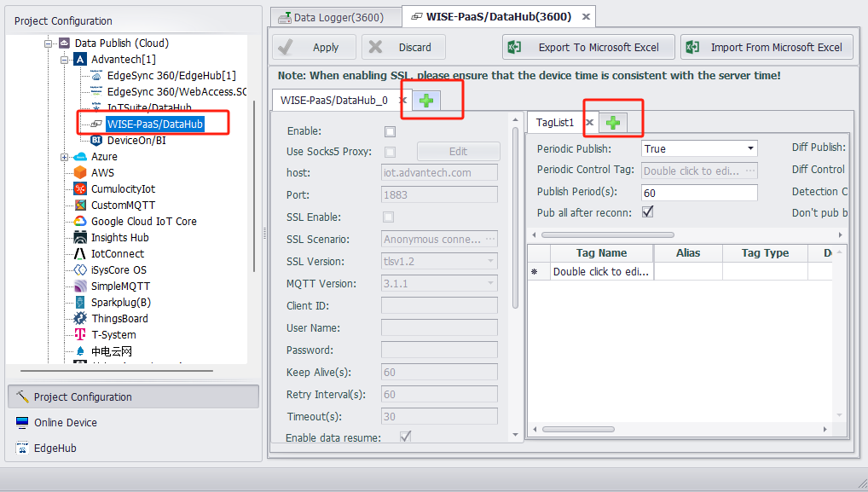868x492 pixels.
Task: Switch to the Online Device panel
Action: [x=65, y=423]
